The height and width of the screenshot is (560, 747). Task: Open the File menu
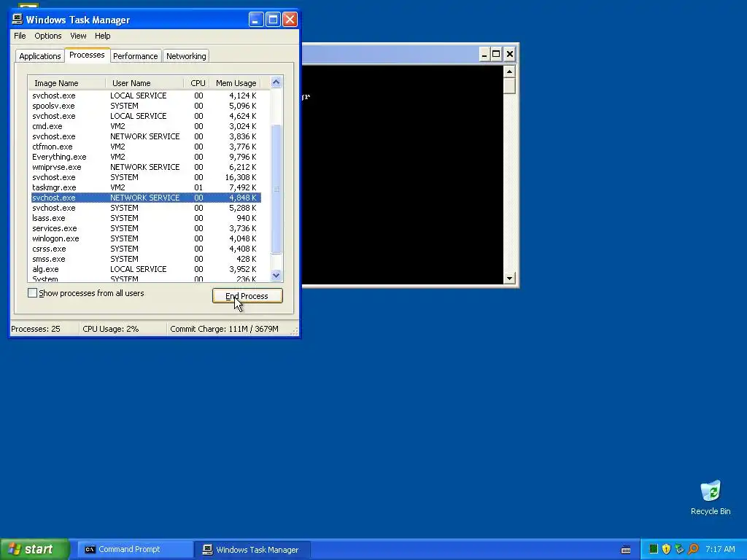20,36
